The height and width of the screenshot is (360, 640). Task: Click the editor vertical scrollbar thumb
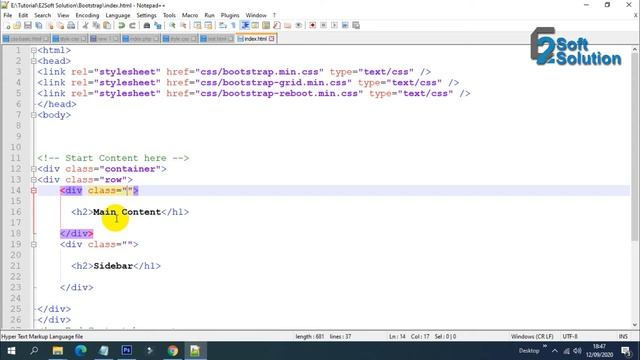pyautogui.click(x=635, y=147)
